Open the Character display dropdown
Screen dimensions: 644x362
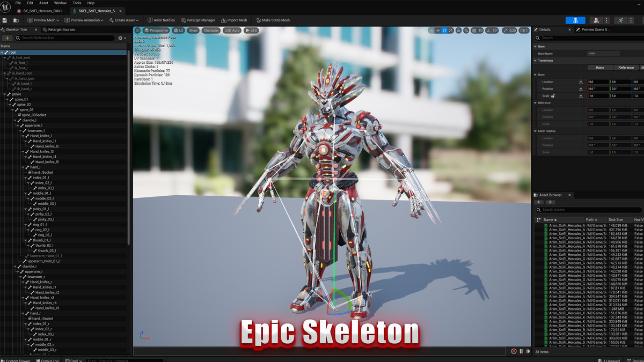coord(211,31)
